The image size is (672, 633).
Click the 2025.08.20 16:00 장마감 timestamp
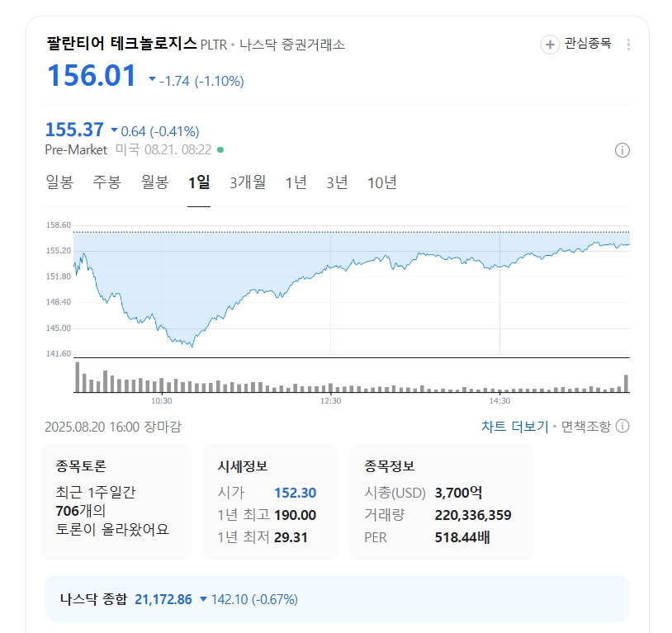click(113, 427)
